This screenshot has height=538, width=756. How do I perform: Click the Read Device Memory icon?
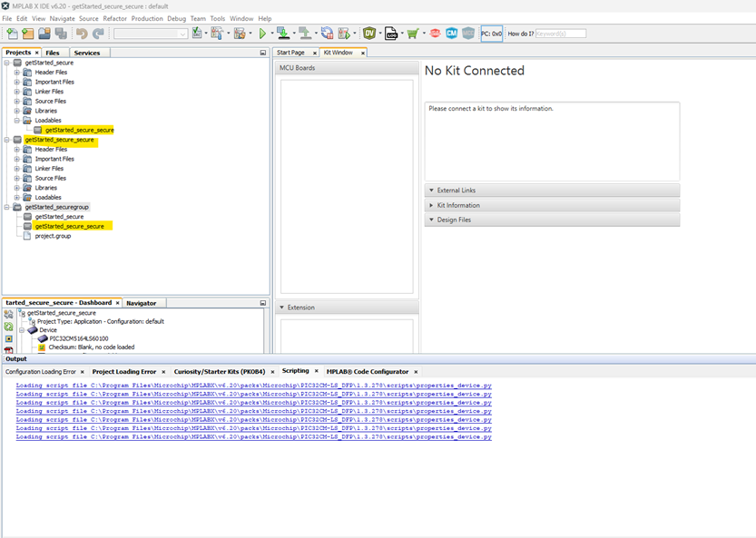305,33
